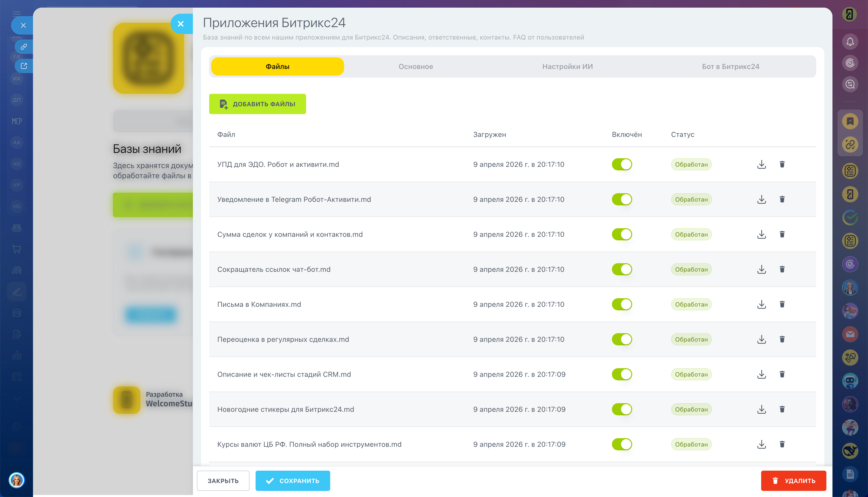Click the copy link icon button

coord(24,46)
